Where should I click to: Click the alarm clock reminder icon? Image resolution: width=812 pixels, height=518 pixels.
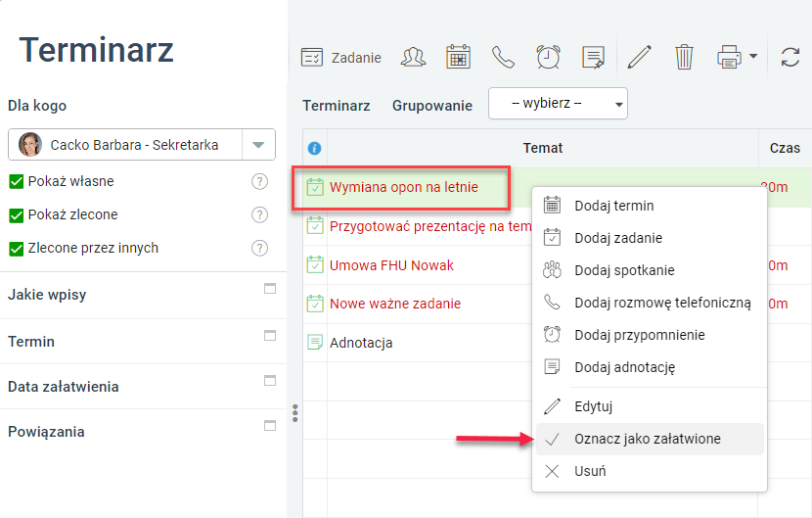coord(549,57)
